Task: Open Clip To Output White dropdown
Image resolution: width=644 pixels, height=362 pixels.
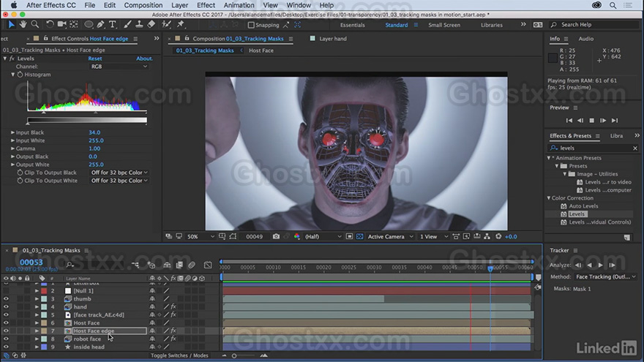Action: click(119, 181)
